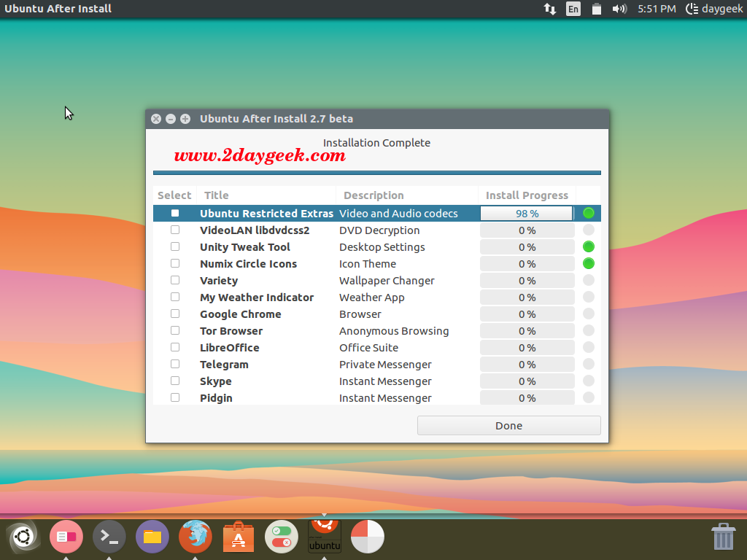Select the Unity Tweak Tool checkbox
Screen dimensions: 747x560
tap(175, 246)
